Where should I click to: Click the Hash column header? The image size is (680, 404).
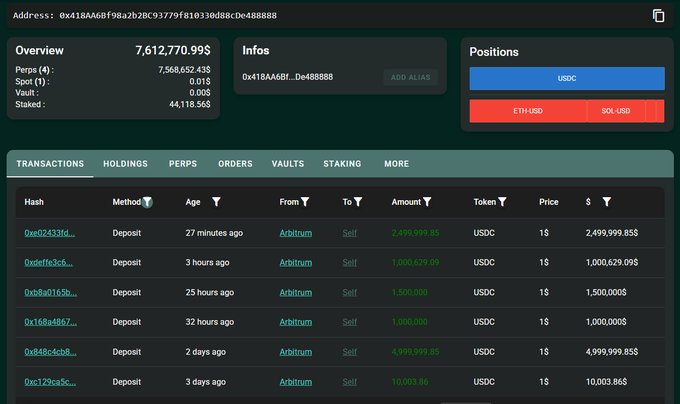(34, 202)
